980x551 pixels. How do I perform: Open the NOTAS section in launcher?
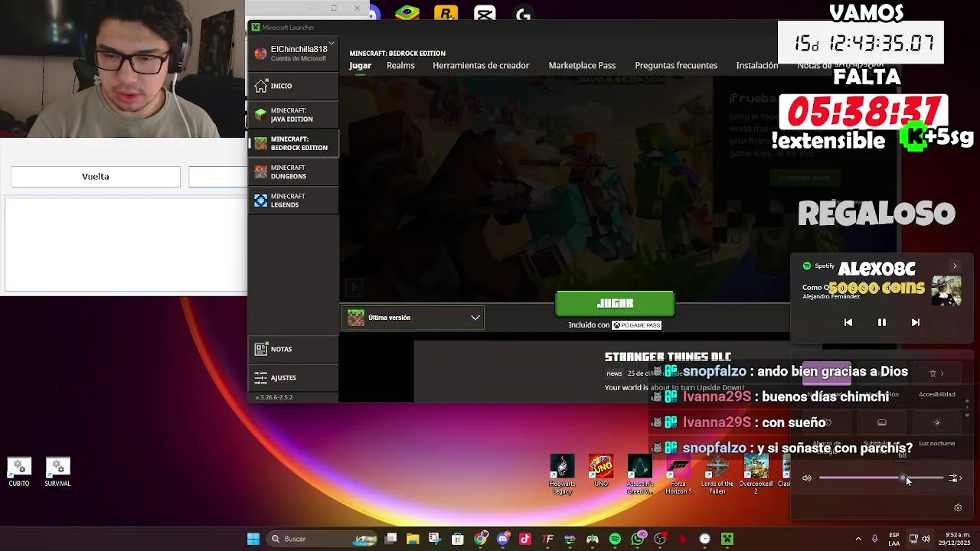pyautogui.click(x=293, y=349)
